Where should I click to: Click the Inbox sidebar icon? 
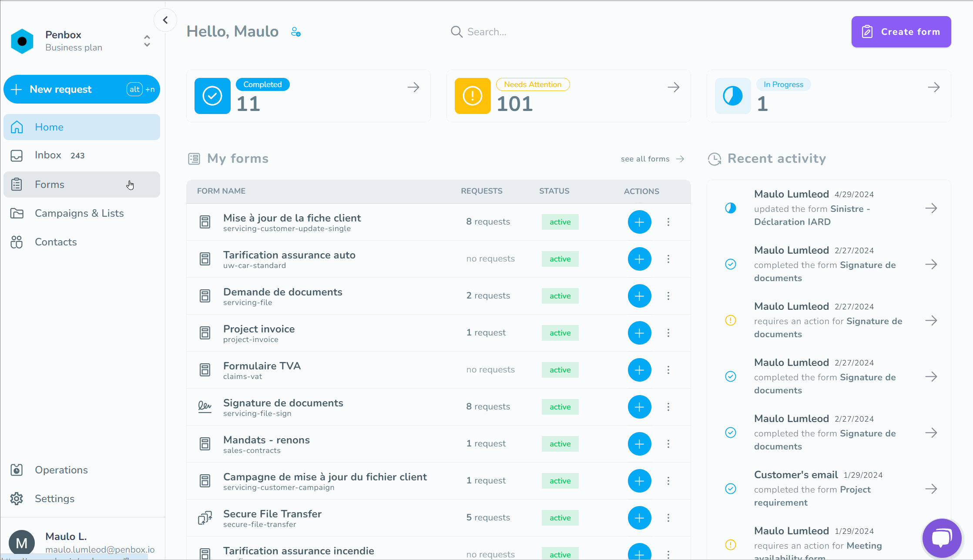[x=17, y=155]
